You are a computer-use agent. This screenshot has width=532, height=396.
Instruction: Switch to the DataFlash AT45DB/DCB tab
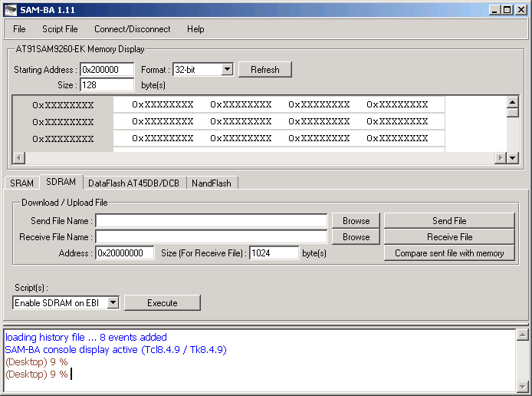133,183
